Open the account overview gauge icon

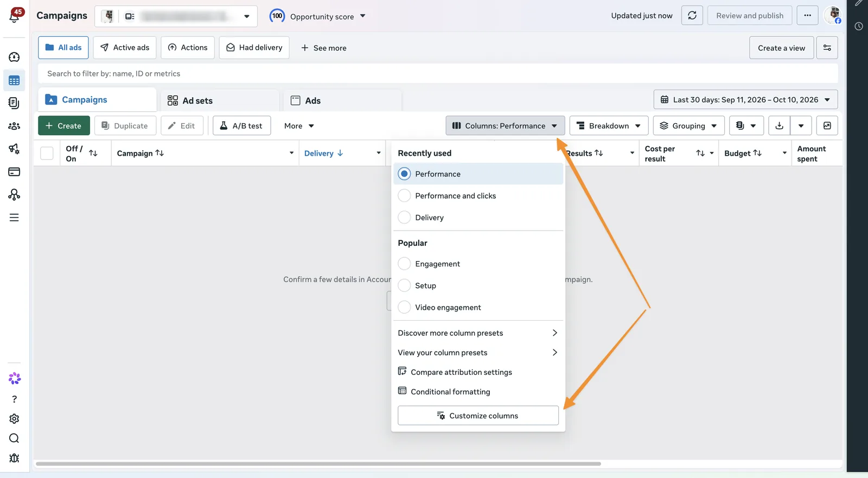pyautogui.click(x=14, y=57)
